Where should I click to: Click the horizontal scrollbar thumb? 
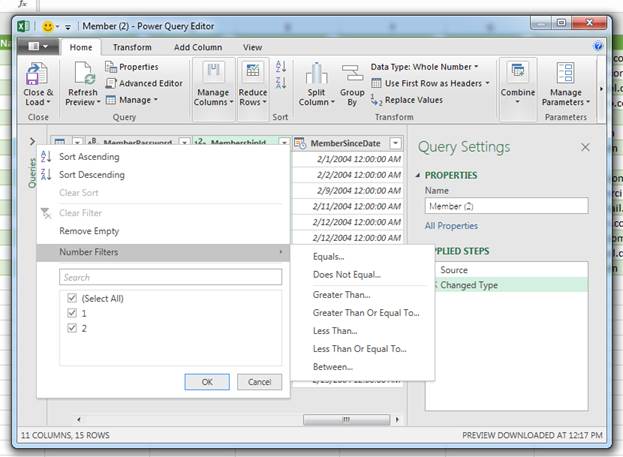[346, 419]
